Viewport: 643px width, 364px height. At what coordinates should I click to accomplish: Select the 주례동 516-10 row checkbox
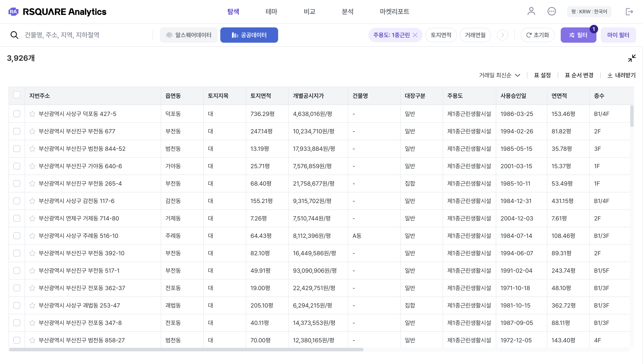17,236
